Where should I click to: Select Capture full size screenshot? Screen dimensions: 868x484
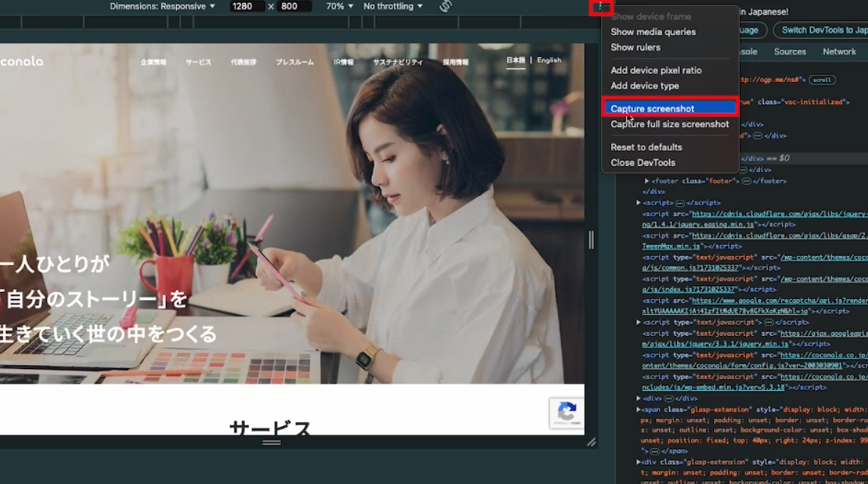tap(668, 124)
